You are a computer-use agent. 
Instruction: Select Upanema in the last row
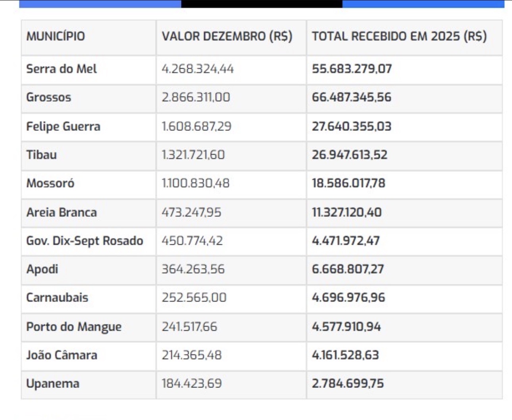tap(53, 384)
